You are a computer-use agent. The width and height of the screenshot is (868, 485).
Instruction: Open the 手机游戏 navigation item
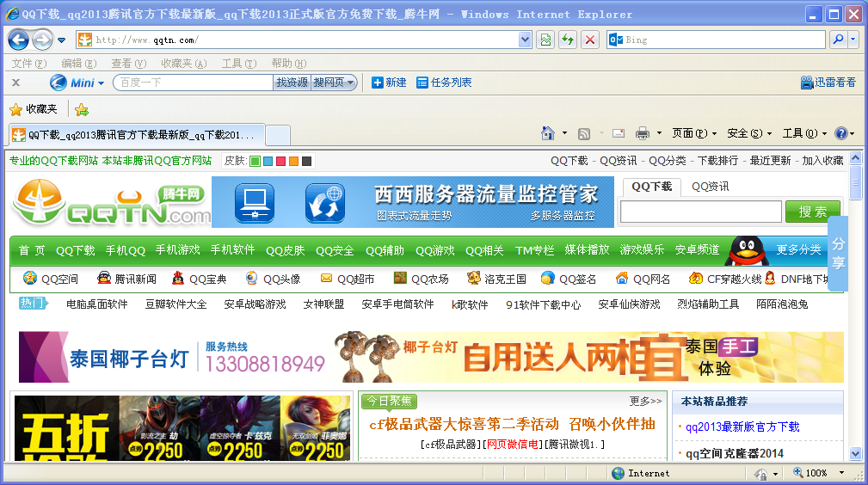tap(177, 250)
